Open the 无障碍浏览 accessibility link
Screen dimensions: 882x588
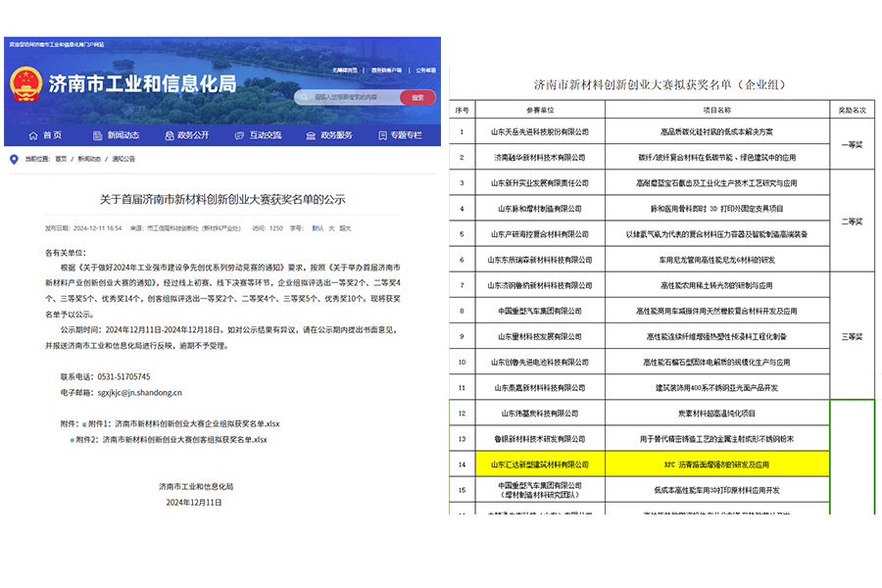343,70
